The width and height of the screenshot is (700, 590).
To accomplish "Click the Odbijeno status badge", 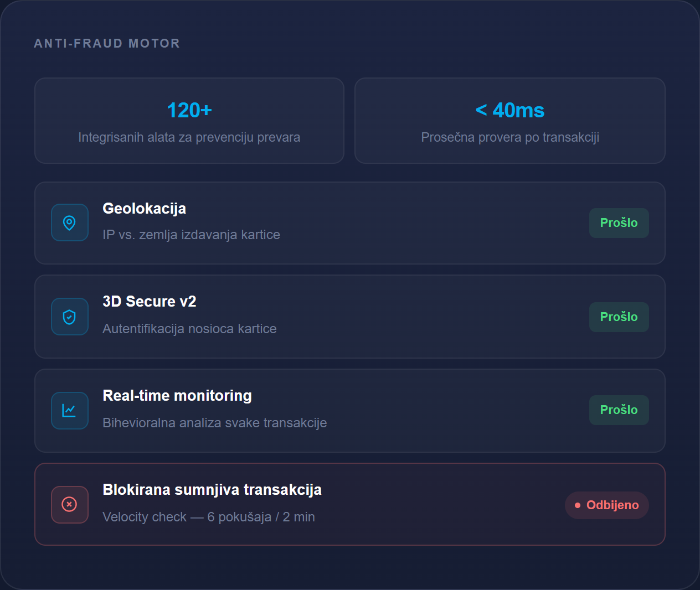I will coord(606,505).
